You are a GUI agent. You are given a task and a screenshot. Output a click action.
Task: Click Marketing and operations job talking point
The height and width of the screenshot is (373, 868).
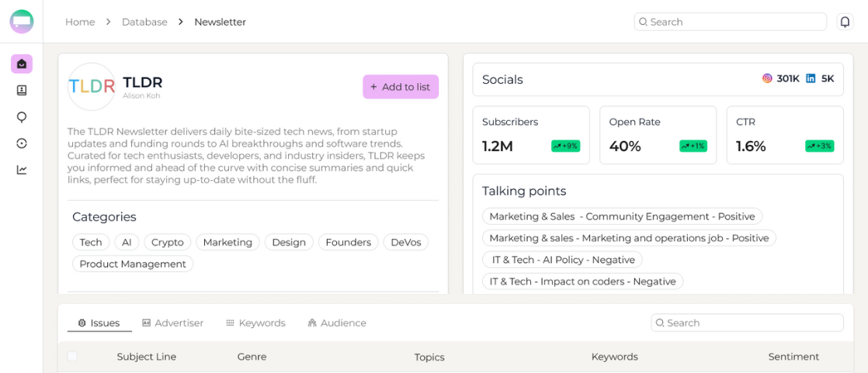pos(630,238)
